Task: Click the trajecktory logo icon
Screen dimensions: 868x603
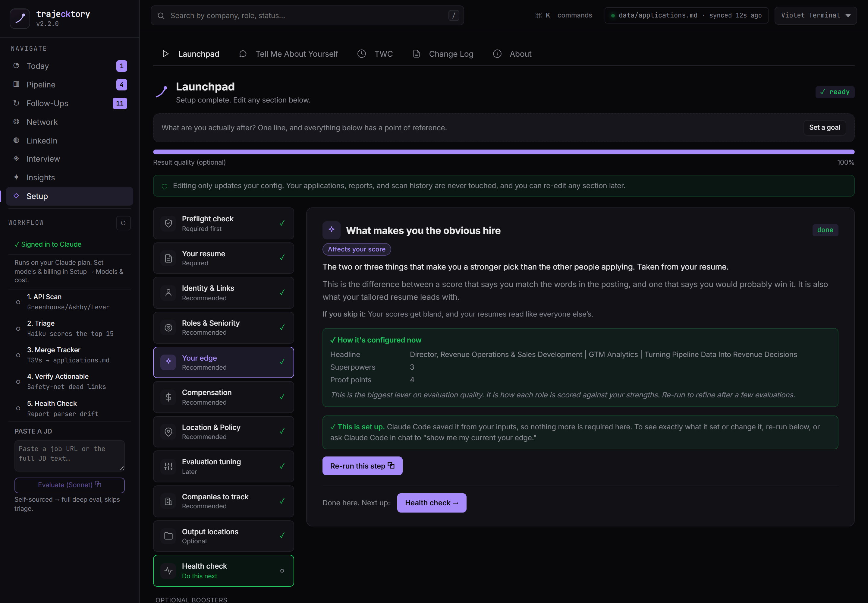Action: pos(20,18)
